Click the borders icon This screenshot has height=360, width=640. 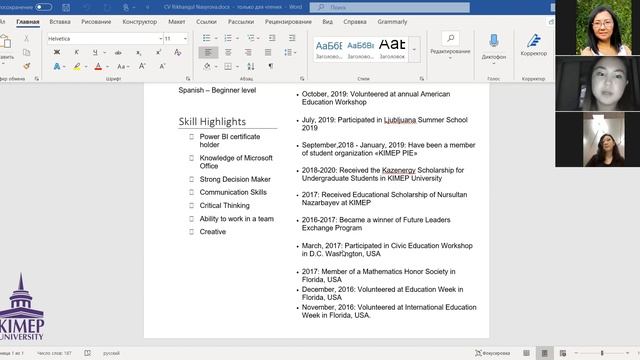tap(228, 66)
